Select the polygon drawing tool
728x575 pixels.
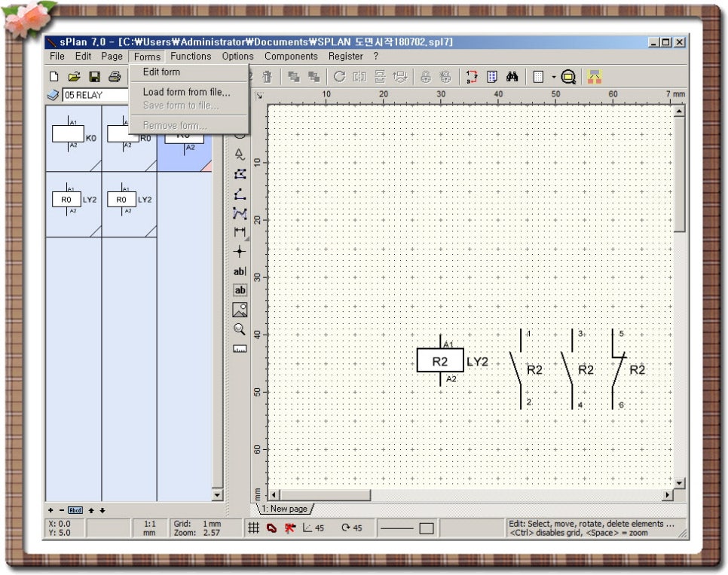[240, 174]
